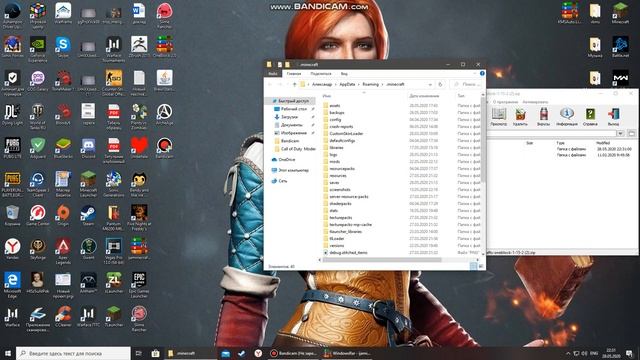Select Этот компьютер in the navigation pane
Screen dimensions: 640x360
[x=290, y=170]
